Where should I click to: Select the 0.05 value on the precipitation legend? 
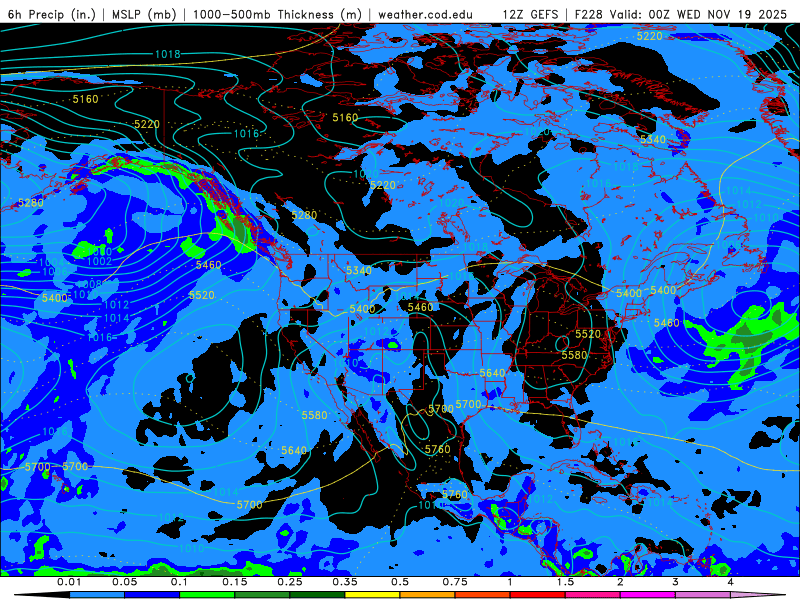coord(124,582)
